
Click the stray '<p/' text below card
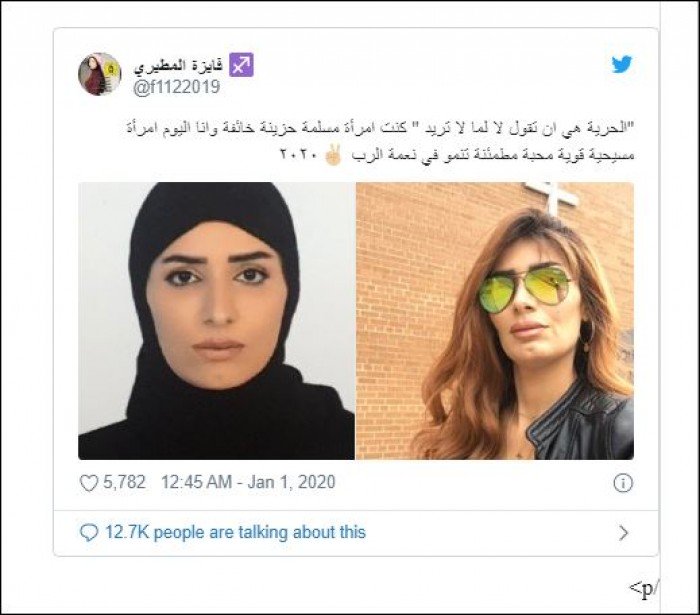pyautogui.click(x=644, y=590)
